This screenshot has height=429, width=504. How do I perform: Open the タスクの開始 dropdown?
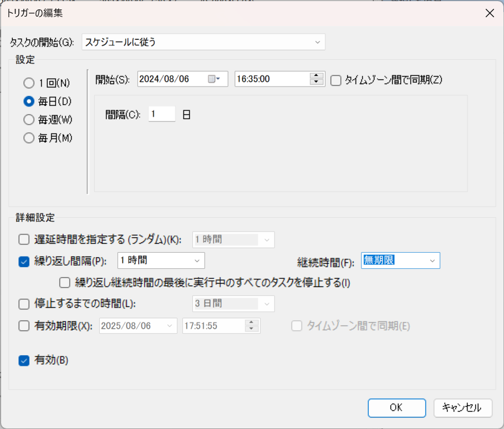(x=203, y=42)
